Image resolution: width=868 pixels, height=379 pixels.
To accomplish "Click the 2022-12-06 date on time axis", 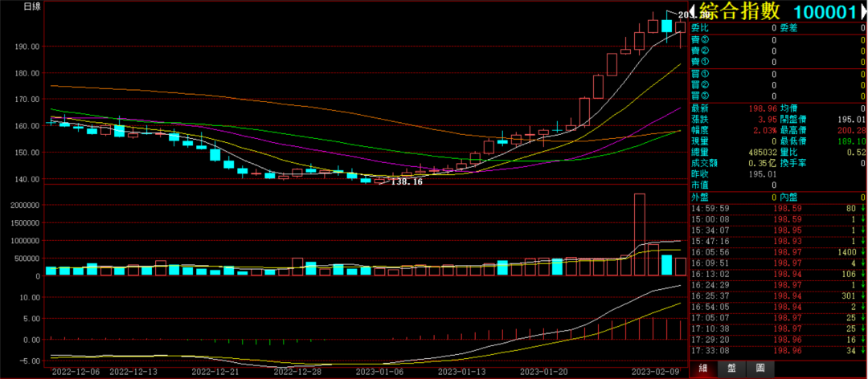I will (x=75, y=373).
